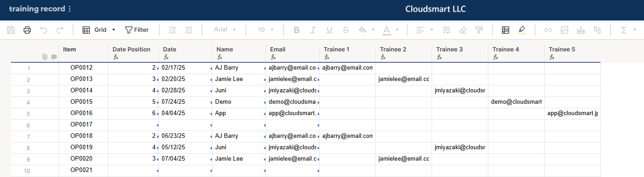Click the formula icon under Date Position
The height and width of the screenshot is (177, 644).
coord(115,57)
